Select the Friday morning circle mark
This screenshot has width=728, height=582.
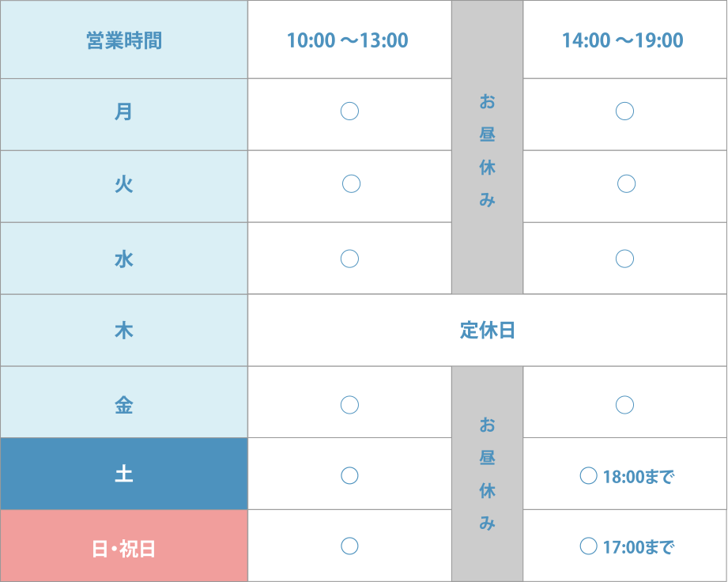click(x=349, y=405)
